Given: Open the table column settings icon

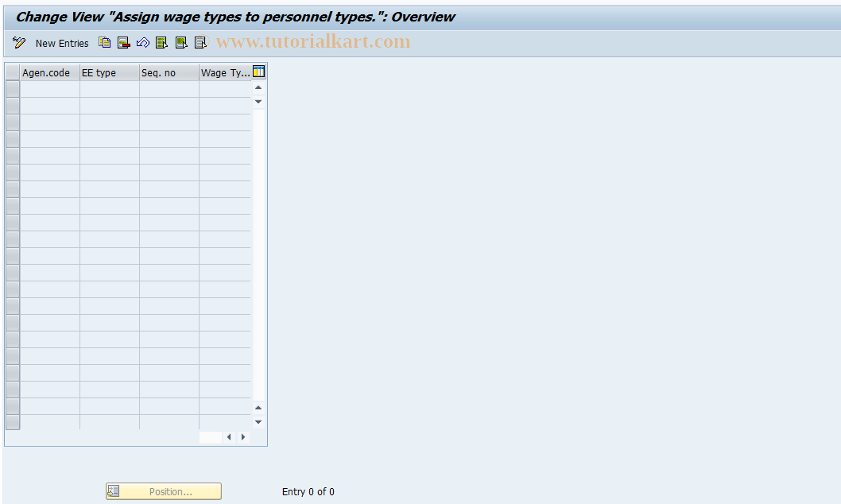Looking at the screenshot, I should point(258,72).
